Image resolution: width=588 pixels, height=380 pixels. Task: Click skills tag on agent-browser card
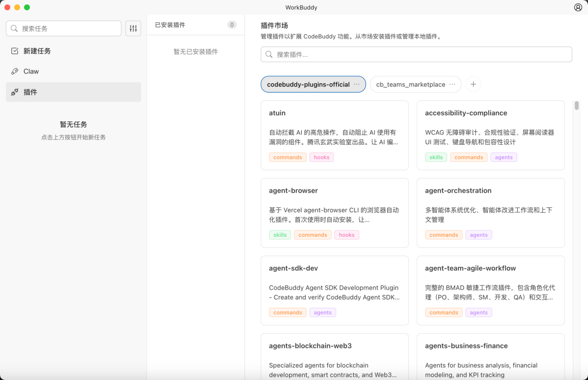tap(280, 235)
